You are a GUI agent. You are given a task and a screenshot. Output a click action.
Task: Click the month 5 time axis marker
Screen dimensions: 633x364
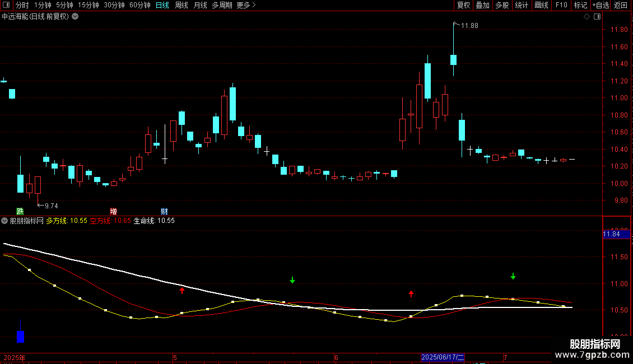175,357
